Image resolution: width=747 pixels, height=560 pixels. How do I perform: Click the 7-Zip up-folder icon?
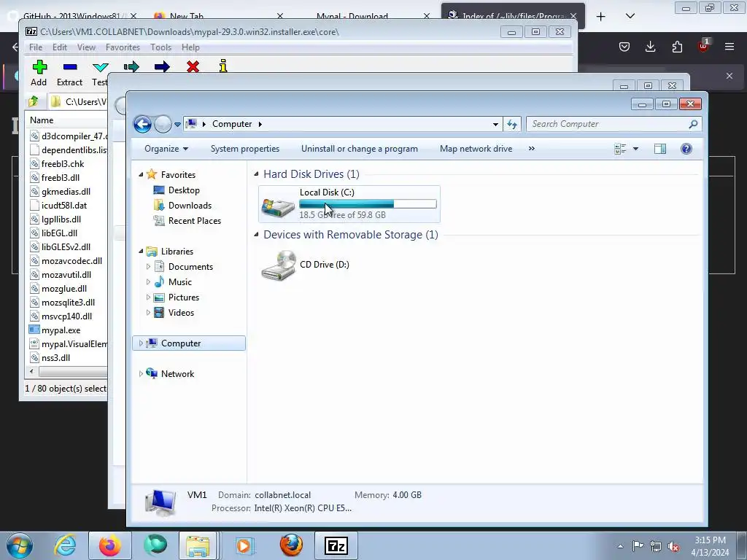pyautogui.click(x=34, y=101)
